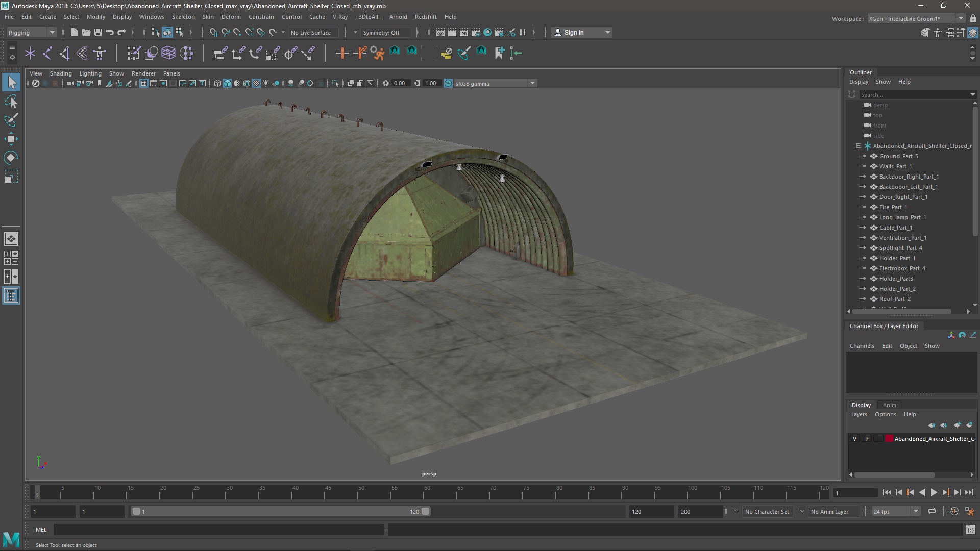Viewport: 980px width, 551px height.
Task: Step back one frame
Action: click(x=898, y=492)
